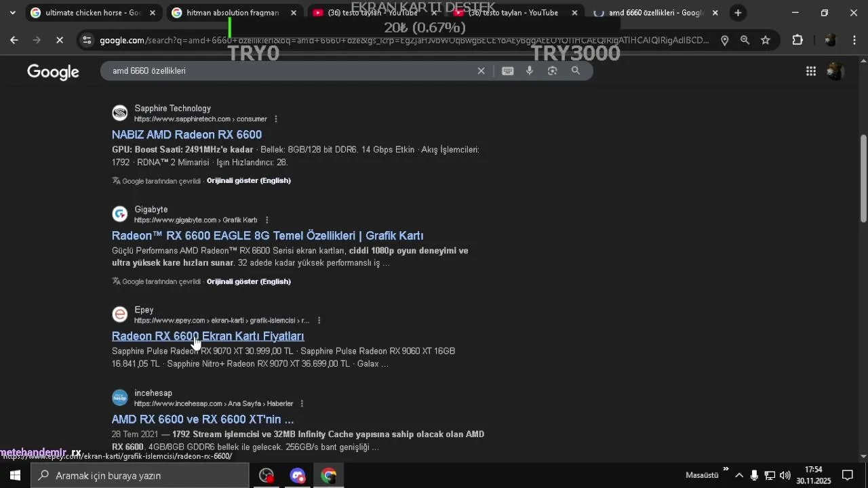This screenshot has width=868, height=488.
Task: Open the Windows Start menu
Action: click(x=15, y=475)
